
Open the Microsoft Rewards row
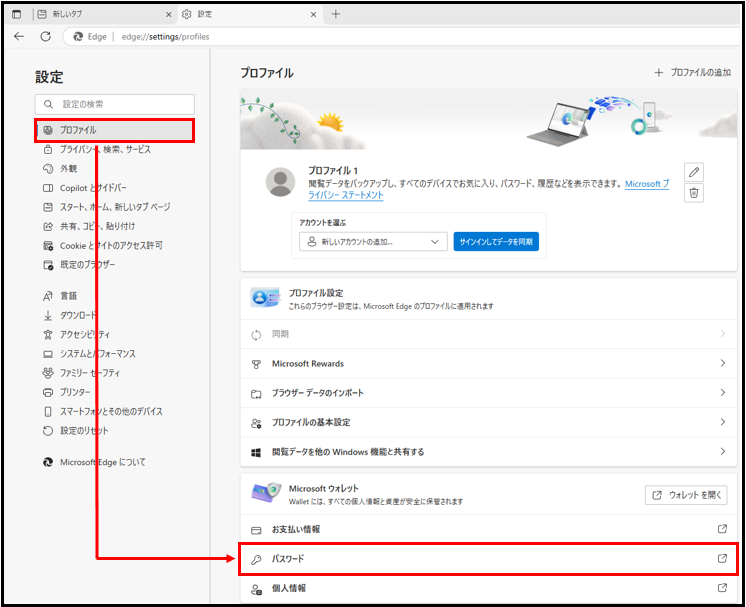tap(489, 363)
